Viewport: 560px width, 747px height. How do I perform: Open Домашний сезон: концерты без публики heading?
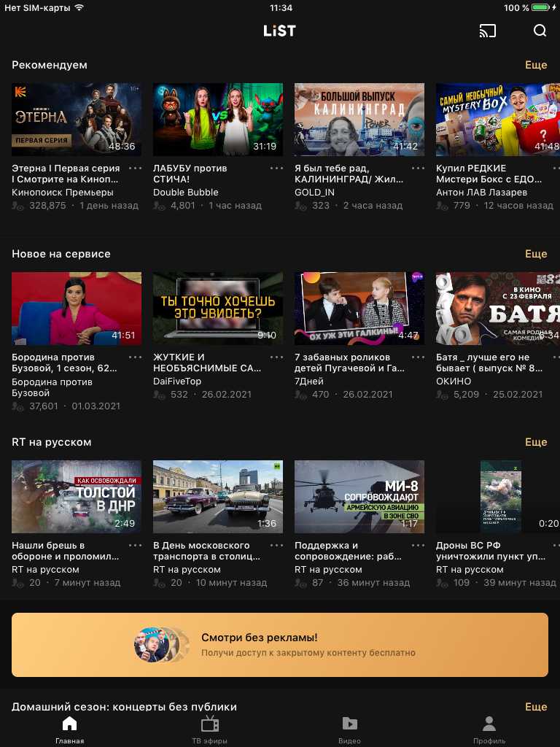[x=124, y=706]
